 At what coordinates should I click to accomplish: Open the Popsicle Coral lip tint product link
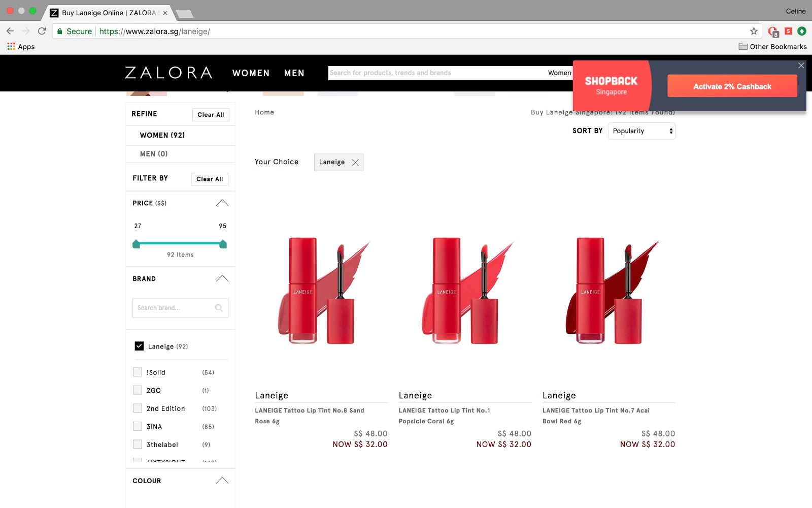click(445, 416)
